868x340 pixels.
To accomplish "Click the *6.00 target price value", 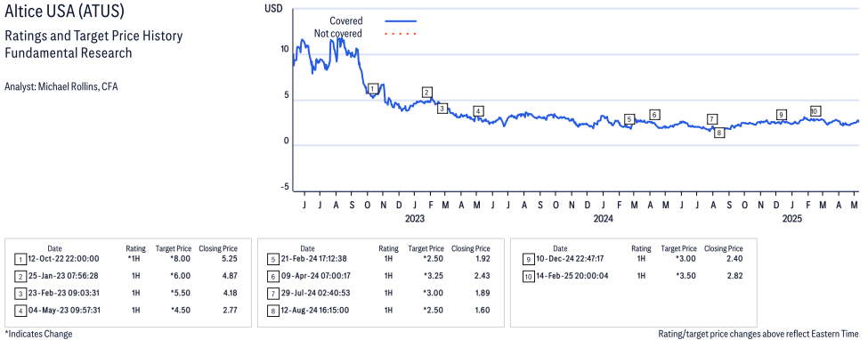I will coord(181,276).
